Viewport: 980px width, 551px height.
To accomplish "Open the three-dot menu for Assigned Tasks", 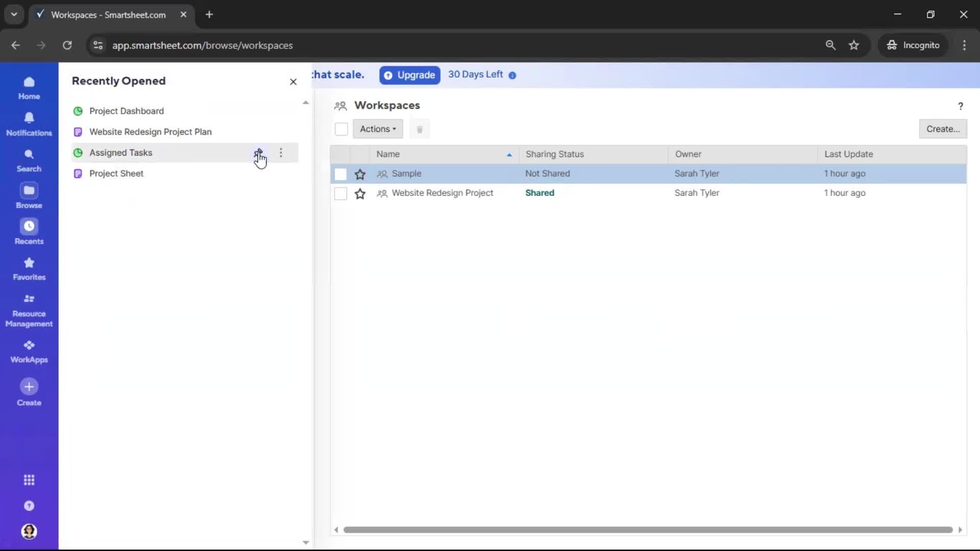I will tap(281, 153).
